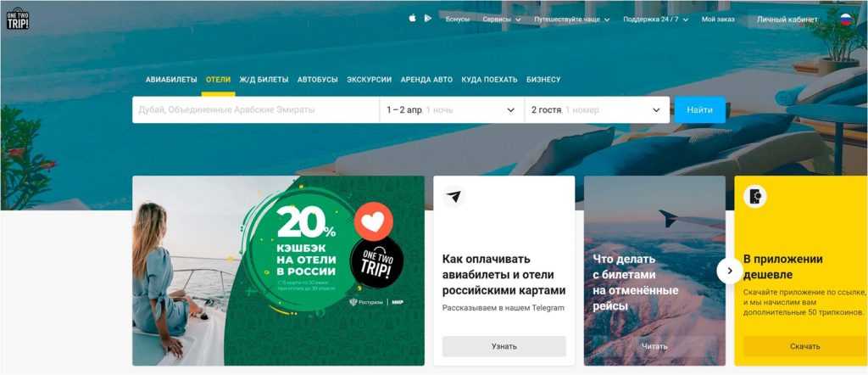Click the Узнать button on Telegram card
The image size is (868, 375).
(504, 346)
